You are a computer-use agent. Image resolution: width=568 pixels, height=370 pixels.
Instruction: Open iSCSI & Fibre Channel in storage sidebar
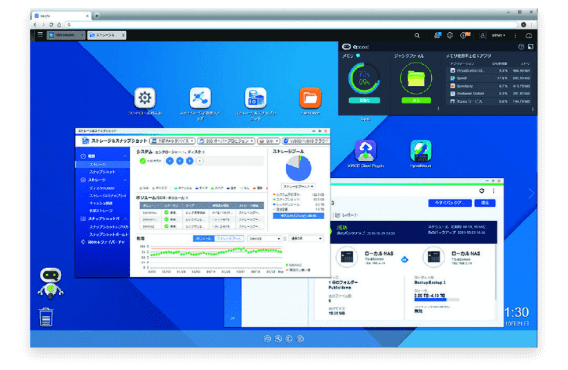[103, 242]
